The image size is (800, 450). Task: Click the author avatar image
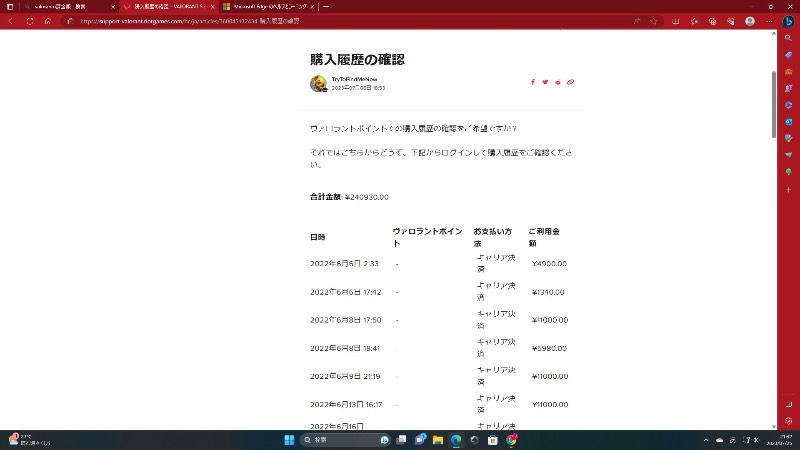click(x=318, y=83)
